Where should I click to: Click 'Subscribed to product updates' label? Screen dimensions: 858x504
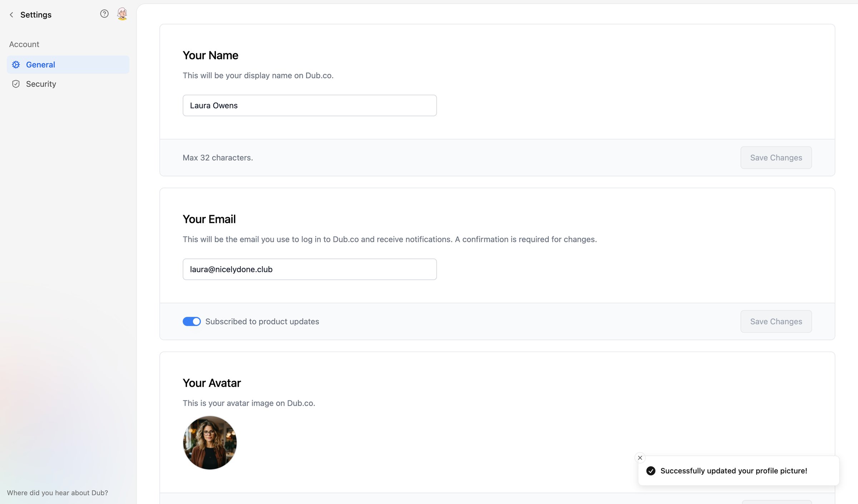point(262,321)
